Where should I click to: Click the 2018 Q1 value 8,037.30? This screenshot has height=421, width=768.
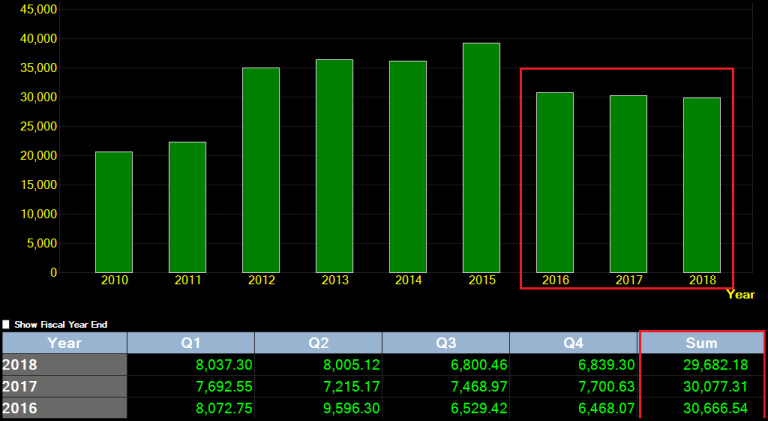tap(224, 365)
